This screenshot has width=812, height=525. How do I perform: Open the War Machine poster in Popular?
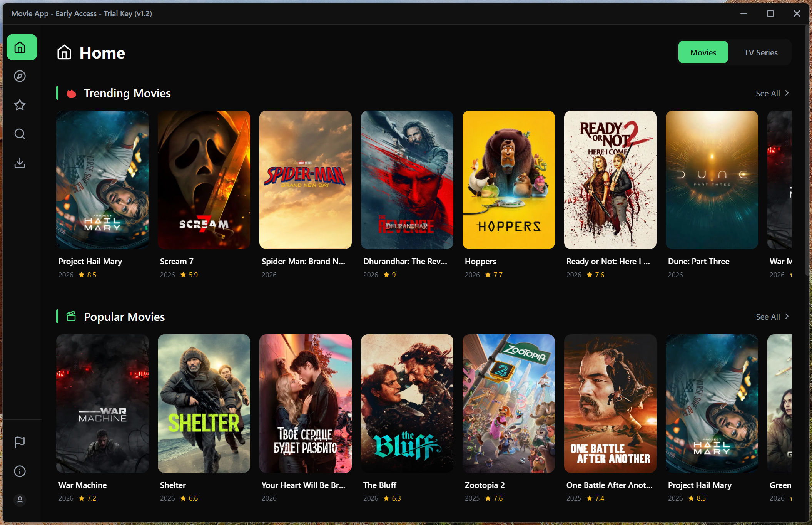pyautogui.click(x=102, y=404)
